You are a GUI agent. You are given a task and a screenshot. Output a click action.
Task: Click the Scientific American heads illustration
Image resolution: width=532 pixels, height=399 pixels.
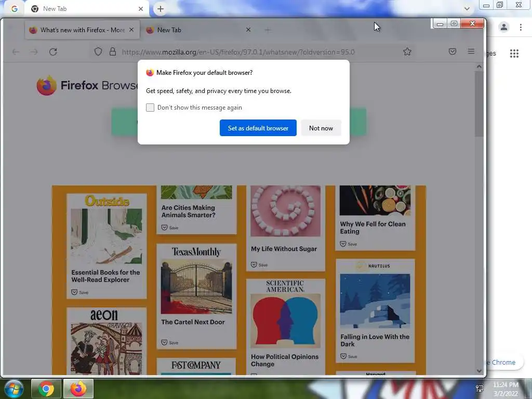285,321
